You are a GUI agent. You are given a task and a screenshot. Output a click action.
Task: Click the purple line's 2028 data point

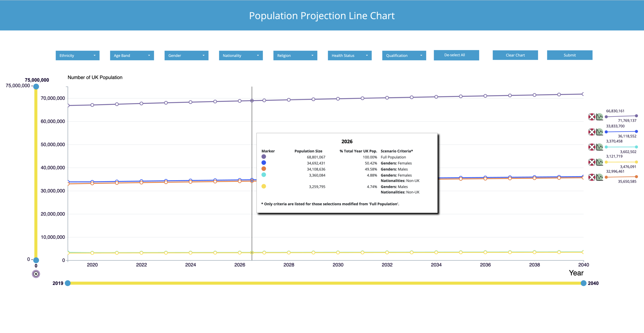[289, 100]
